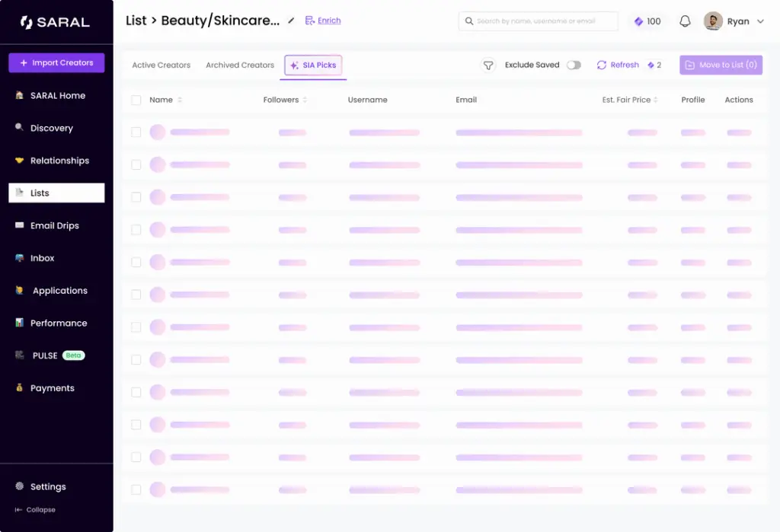Switch to the Archived Creators tab

pyautogui.click(x=239, y=65)
